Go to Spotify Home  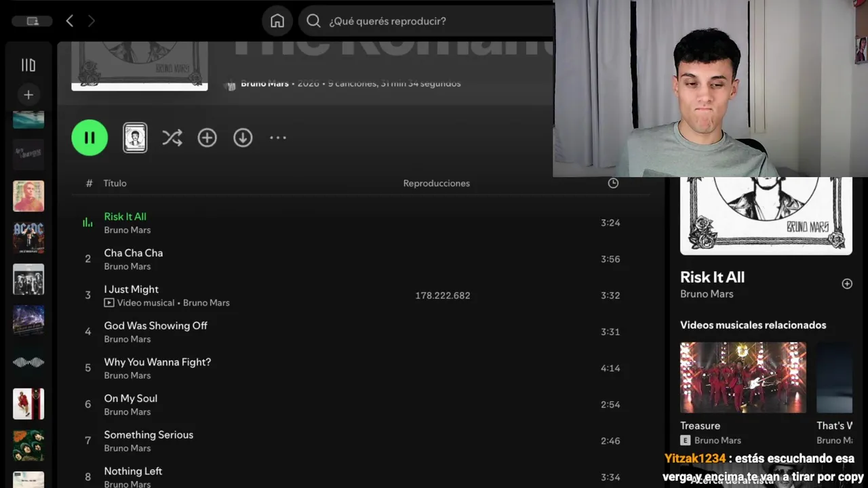click(277, 21)
